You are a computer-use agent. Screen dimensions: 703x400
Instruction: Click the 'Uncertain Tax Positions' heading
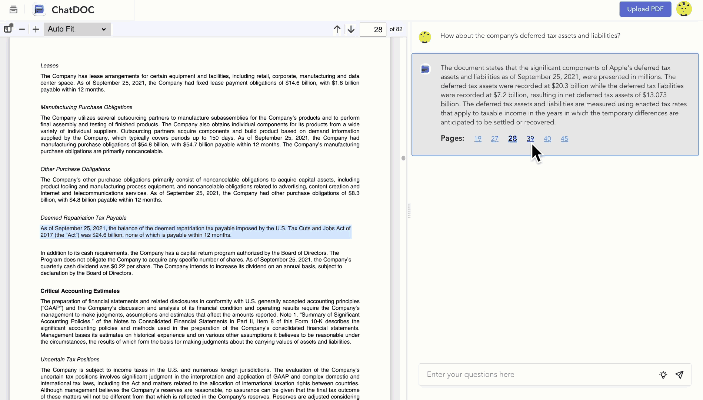[x=69, y=359]
